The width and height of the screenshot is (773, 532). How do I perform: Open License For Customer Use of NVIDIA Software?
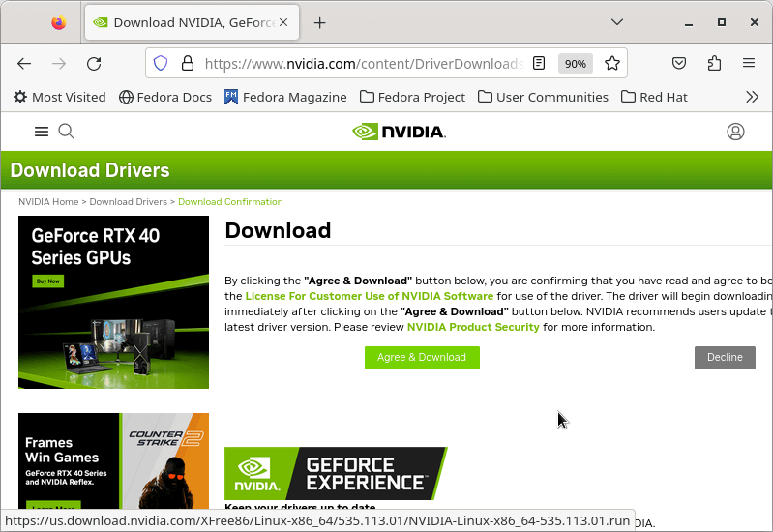click(x=370, y=296)
